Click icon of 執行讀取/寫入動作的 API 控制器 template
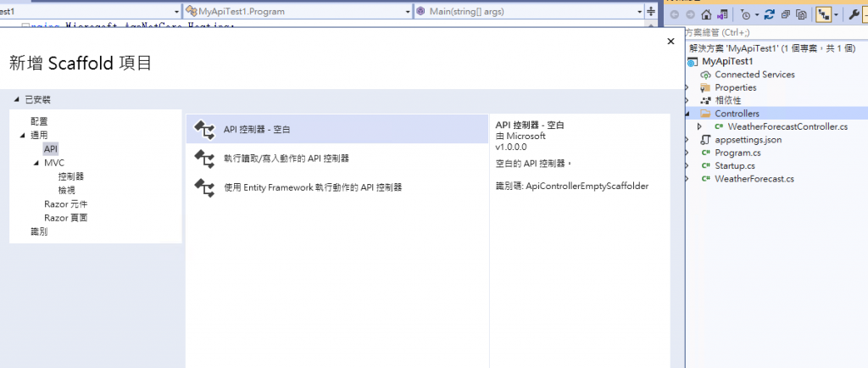Viewport: 868px width, 368px height. click(204, 159)
